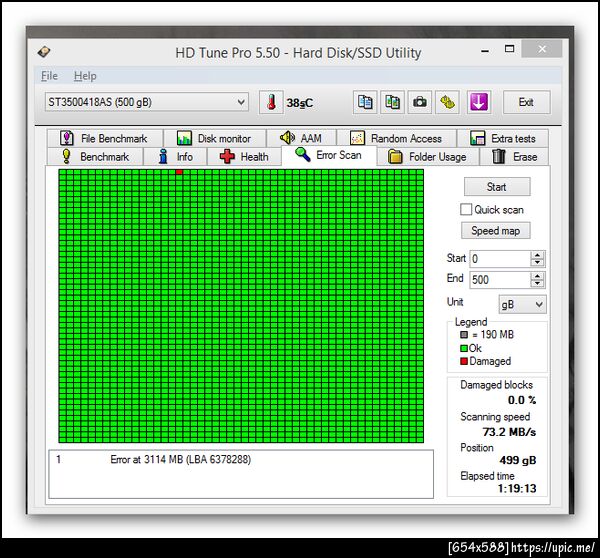Enable the Quick scan checkbox
This screenshot has height=558, width=600.
tap(466, 209)
